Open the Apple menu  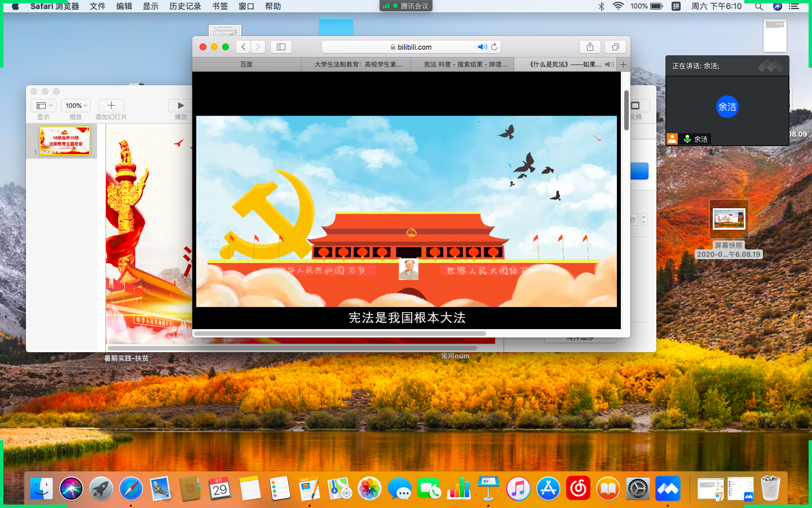click(15, 6)
